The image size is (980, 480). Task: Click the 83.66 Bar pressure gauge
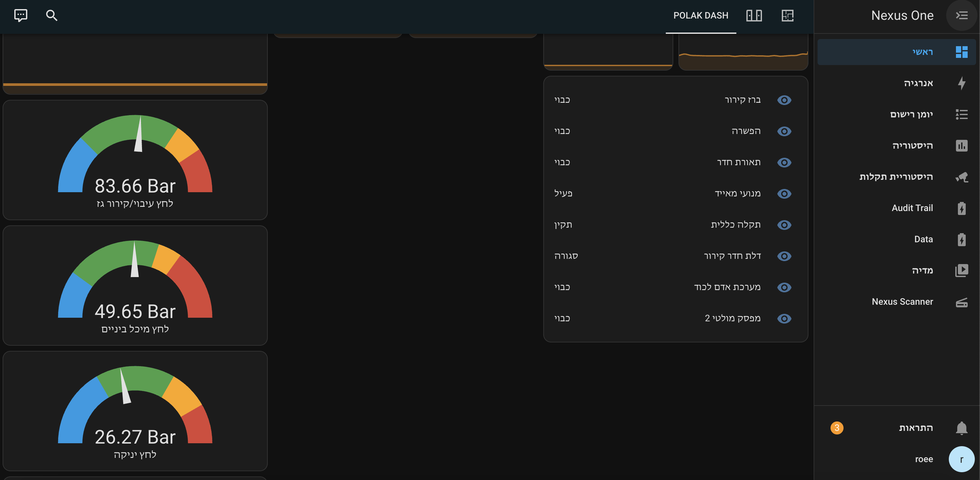135,160
